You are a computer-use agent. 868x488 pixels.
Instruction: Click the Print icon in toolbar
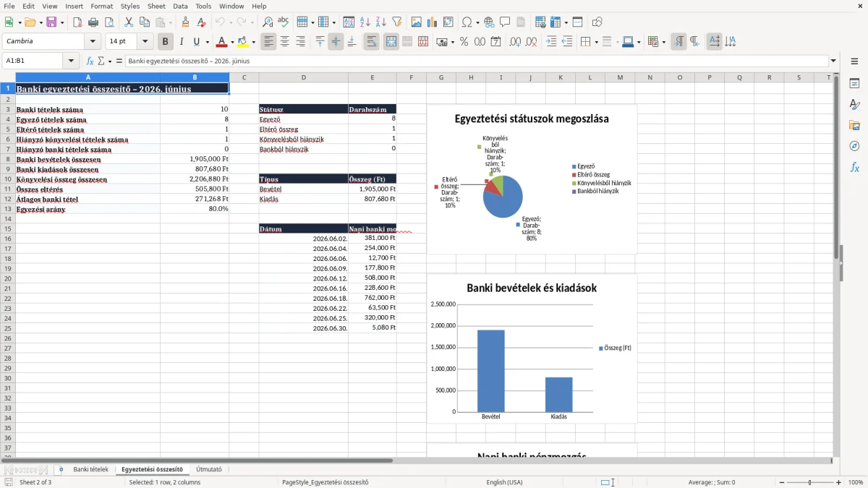93,22
